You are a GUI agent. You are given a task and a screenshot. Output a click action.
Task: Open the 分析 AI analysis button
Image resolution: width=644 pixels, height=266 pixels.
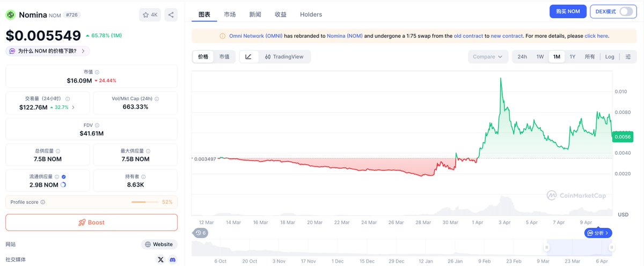pos(598,233)
